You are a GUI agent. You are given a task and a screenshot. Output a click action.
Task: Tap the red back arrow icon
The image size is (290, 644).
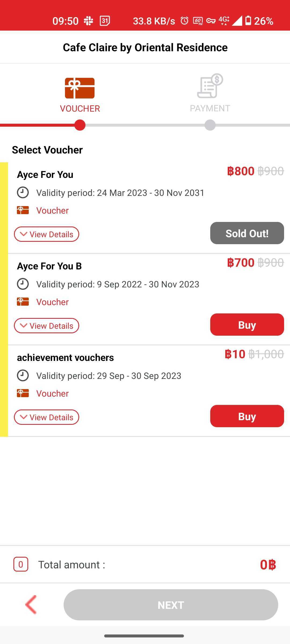coord(31,605)
